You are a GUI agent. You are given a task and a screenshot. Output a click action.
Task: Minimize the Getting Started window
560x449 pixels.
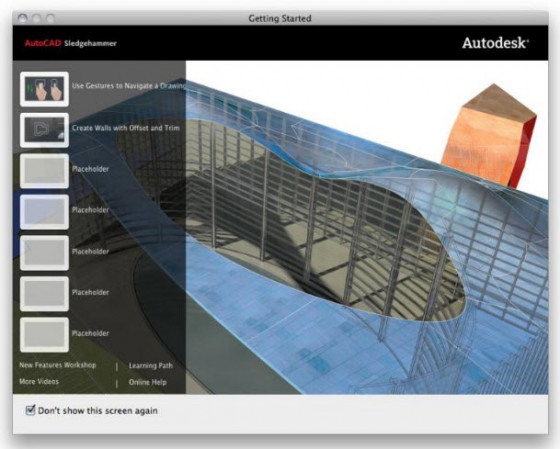[36, 18]
